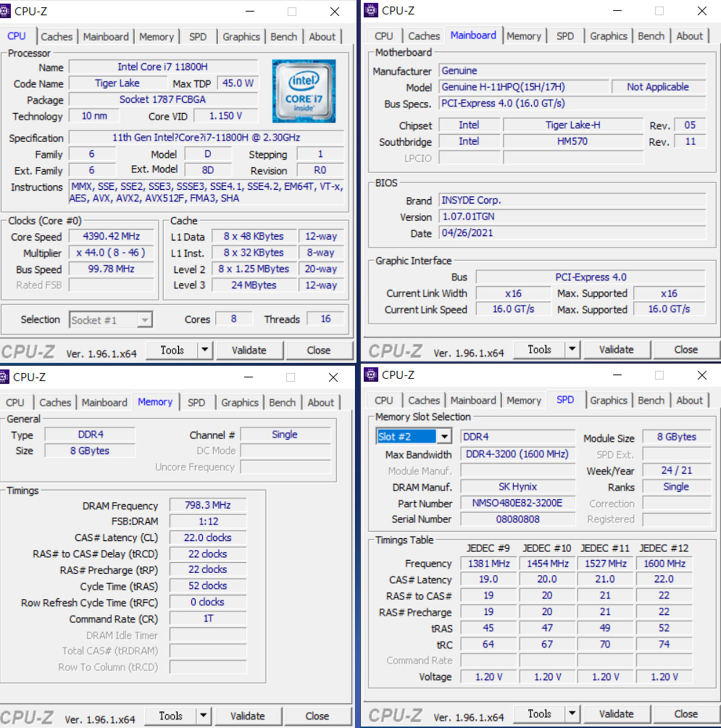Click the CPU-Z app icon in the CPU window titlebar
Image resolution: width=721 pixels, height=728 pixels.
pos(6,11)
